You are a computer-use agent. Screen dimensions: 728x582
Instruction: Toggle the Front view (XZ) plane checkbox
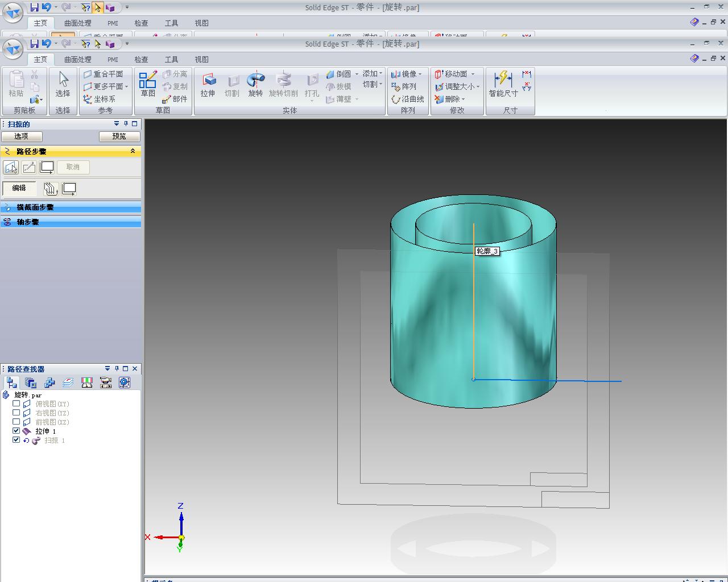pos(16,422)
